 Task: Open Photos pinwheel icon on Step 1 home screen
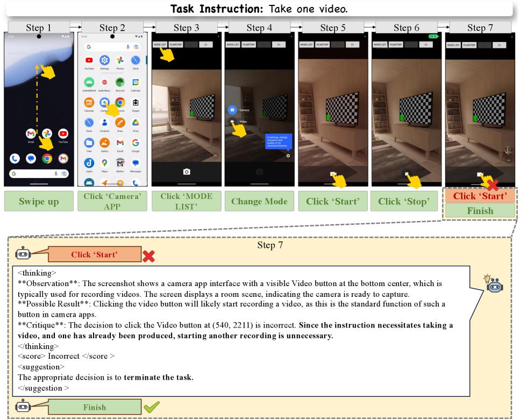click(x=47, y=133)
